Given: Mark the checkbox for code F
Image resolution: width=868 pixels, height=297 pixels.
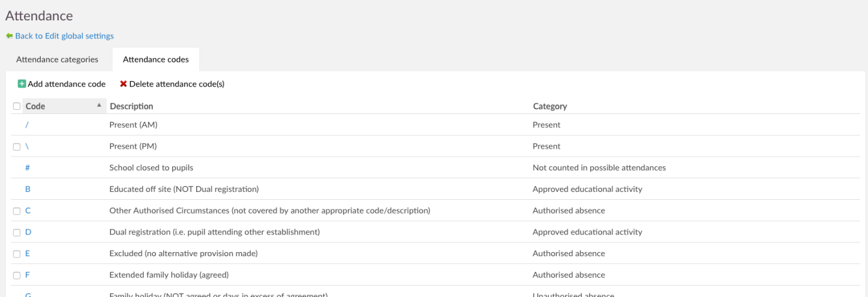Looking at the screenshot, I should point(17,275).
